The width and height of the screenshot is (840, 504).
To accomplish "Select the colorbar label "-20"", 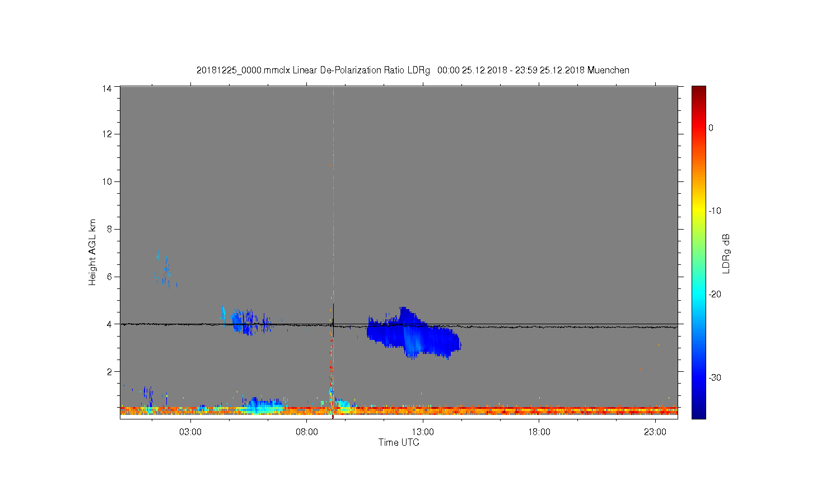I will pyautogui.click(x=715, y=295).
